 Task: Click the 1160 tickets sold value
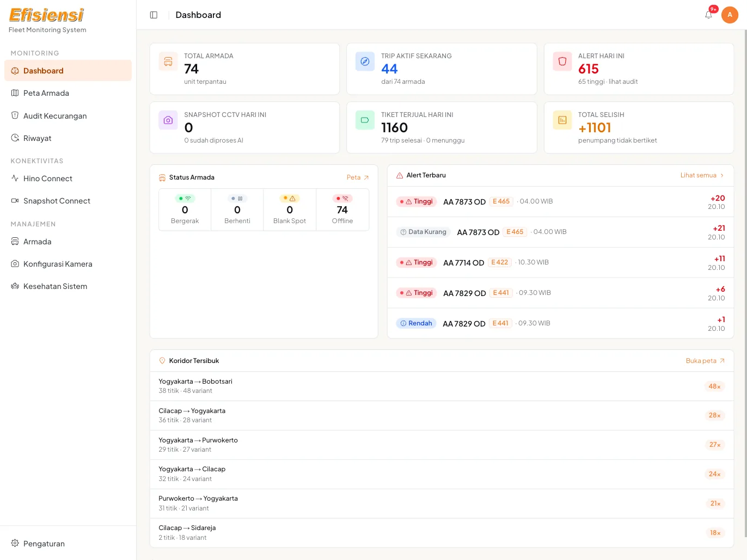click(x=394, y=128)
